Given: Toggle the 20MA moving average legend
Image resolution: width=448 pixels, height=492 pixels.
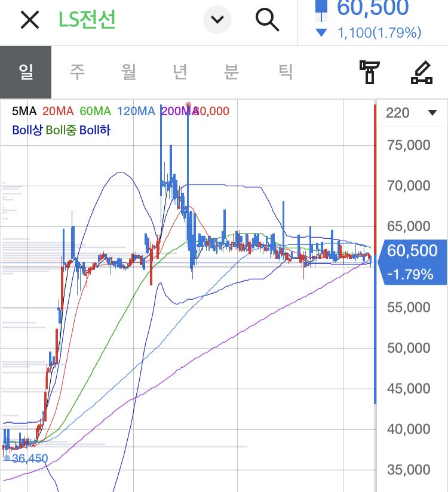Looking at the screenshot, I should pyautogui.click(x=57, y=111).
